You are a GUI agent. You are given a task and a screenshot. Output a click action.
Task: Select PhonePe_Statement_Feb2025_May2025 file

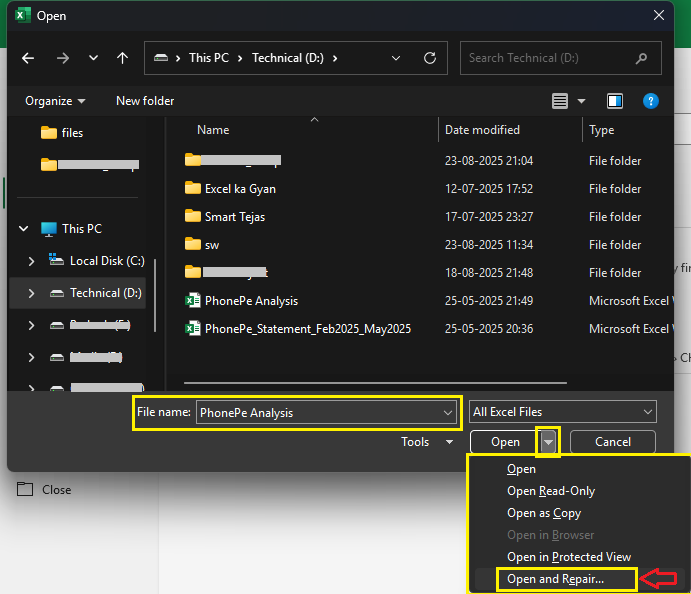(x=308, y=329)
